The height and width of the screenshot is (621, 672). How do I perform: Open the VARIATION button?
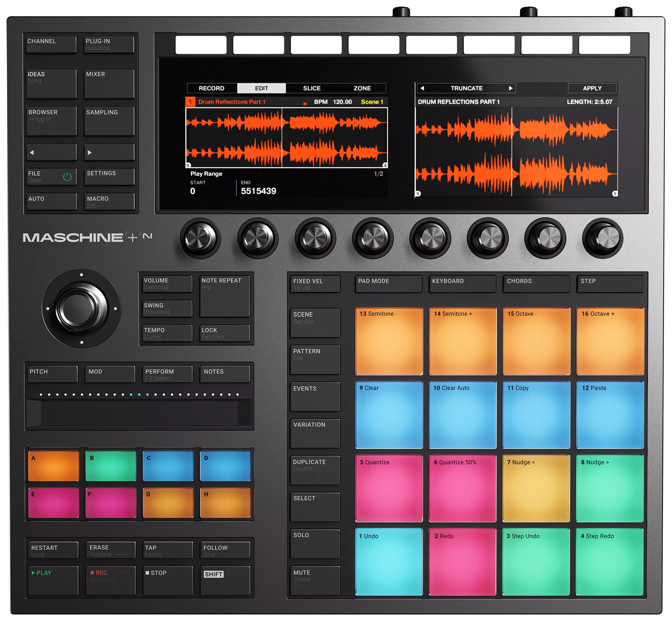(x=315, y=433)
